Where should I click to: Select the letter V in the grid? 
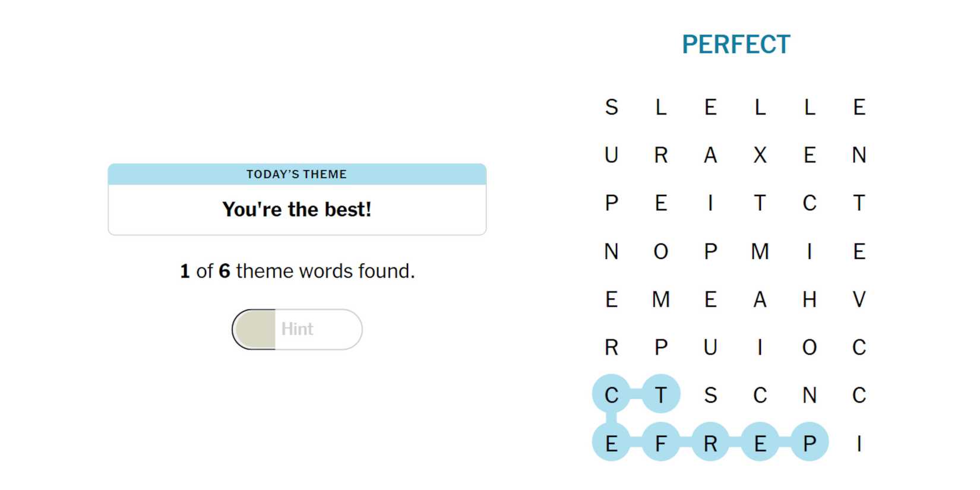click(859, 299)
